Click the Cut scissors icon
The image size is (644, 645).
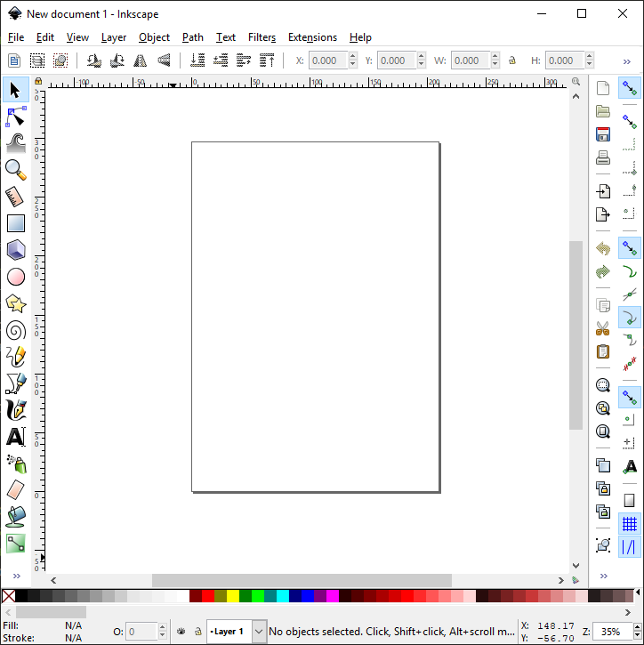[603, 328]
